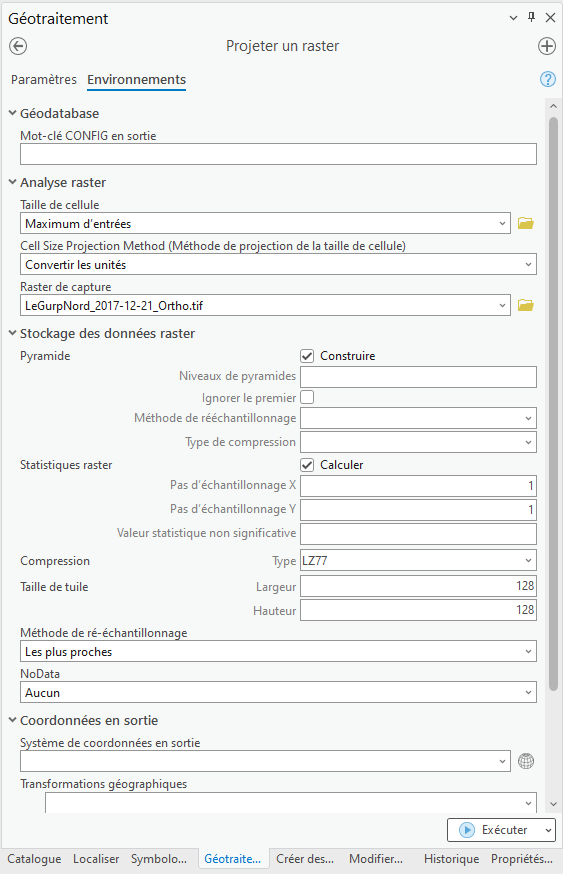Open Transformations géographiques dropdown
The width and height of the screenshot is (563, 874).
tap(528, 803)
